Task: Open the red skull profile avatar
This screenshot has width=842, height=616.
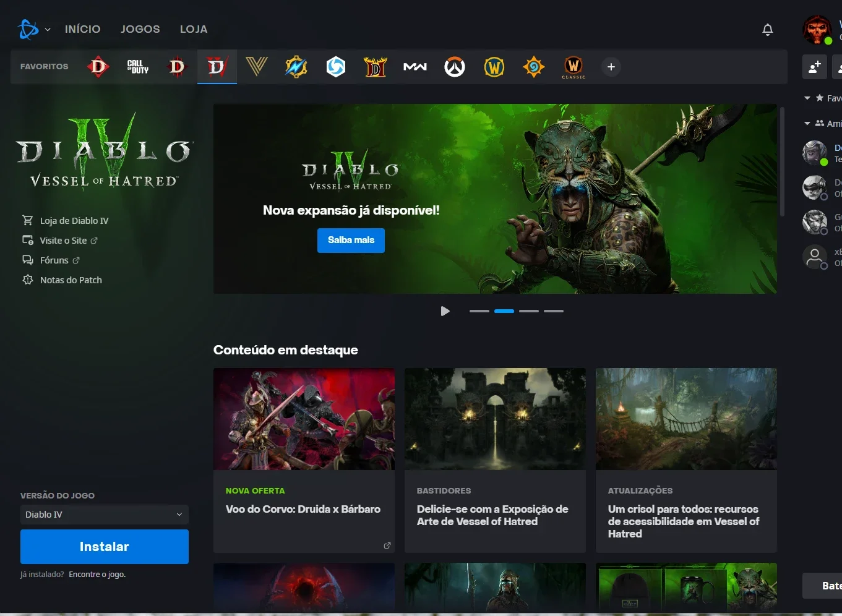Action: click(x=817, y=30)
